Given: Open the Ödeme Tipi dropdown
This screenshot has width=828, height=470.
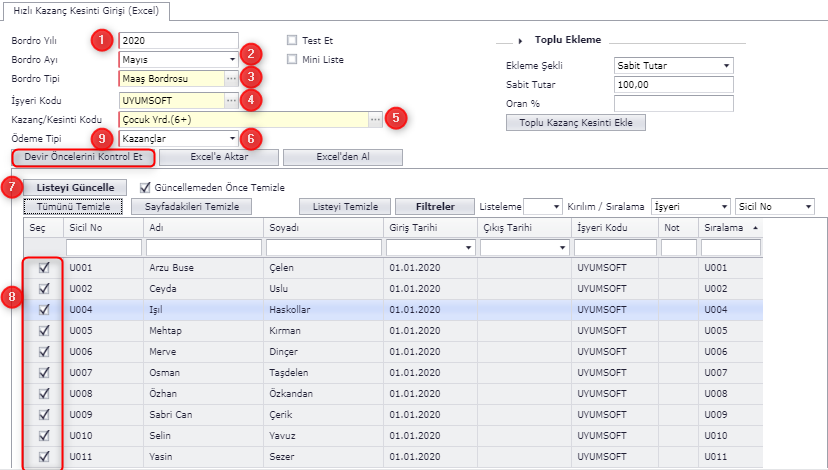Looking at the screenshot, I should (x=231, y=137).
